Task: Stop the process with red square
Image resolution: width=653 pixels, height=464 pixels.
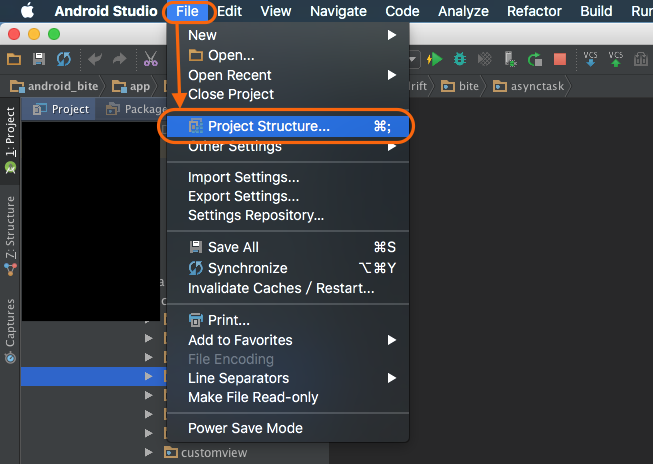Action: (x=560, y=59)
